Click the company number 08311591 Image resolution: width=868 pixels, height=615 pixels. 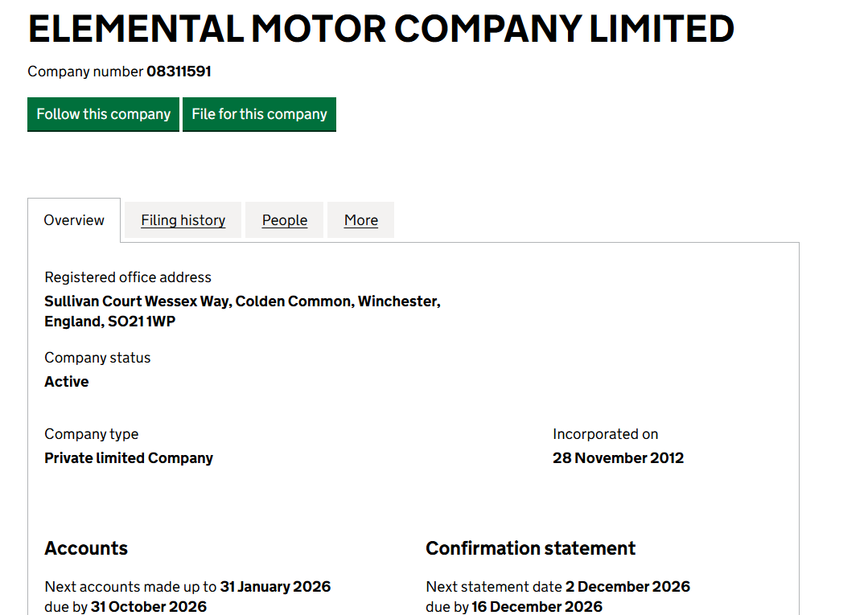click(x=179, y=72)
